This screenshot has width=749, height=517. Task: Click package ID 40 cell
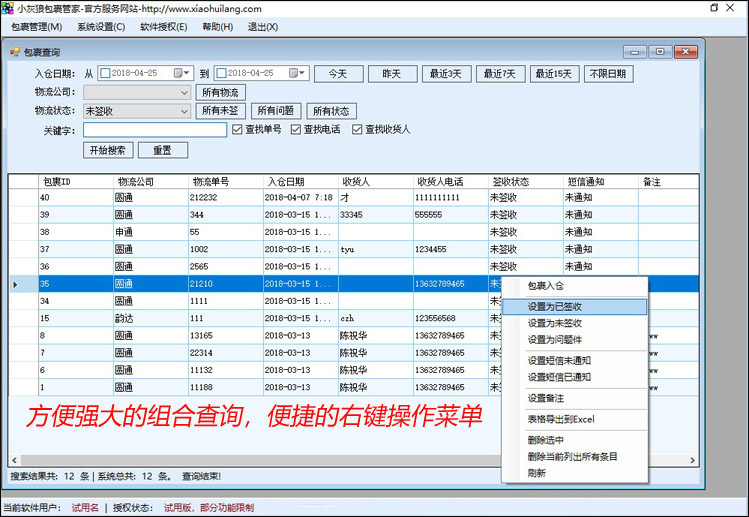coord(75,198)
